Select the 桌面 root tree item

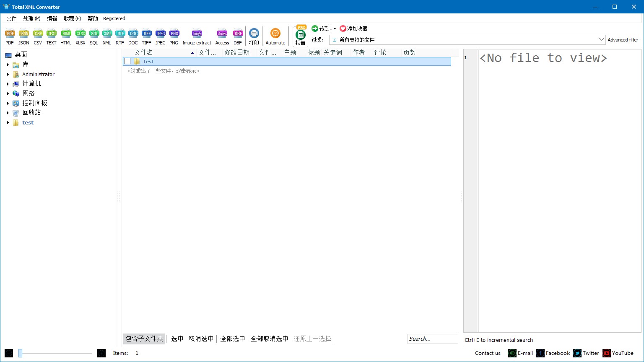[21, 54]
